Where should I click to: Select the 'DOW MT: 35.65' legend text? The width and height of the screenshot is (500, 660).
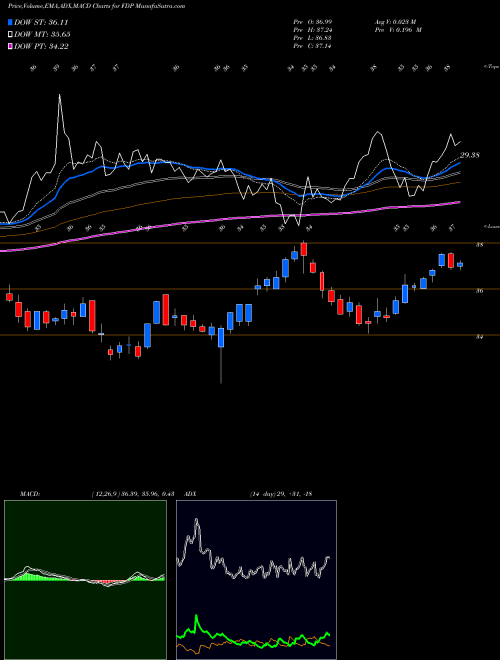pos(42,35)
